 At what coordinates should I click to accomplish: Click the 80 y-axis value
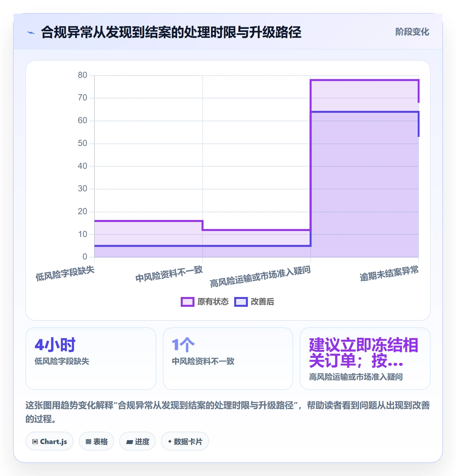[x=82, y=75]
